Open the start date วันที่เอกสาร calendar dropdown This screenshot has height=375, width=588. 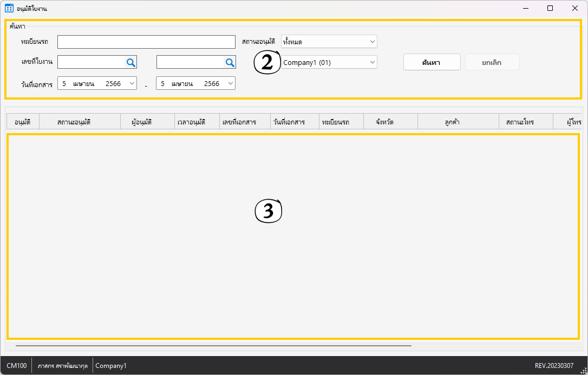(x=132, y=83)
